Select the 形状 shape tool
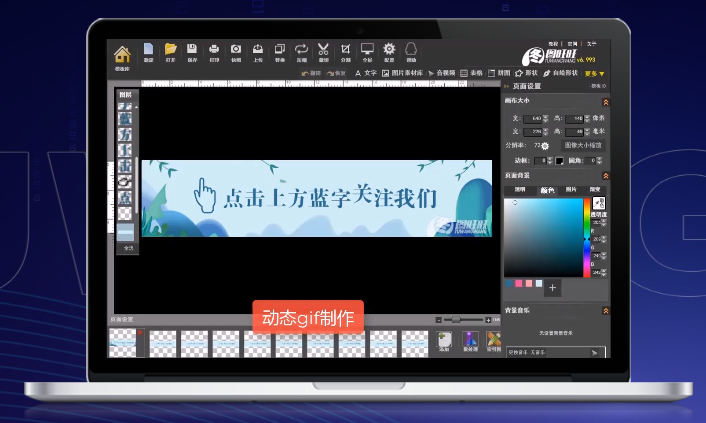This screenshot has height=423, width=706. 526,73
